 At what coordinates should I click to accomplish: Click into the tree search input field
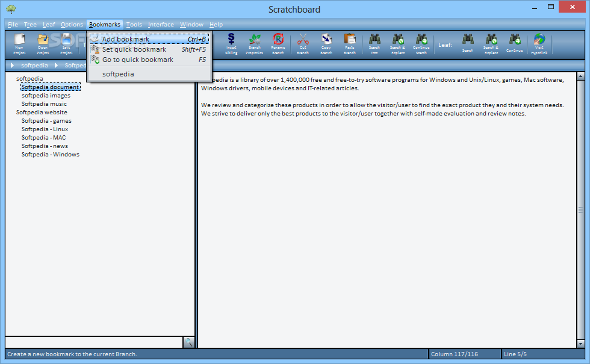click(94, 342)
